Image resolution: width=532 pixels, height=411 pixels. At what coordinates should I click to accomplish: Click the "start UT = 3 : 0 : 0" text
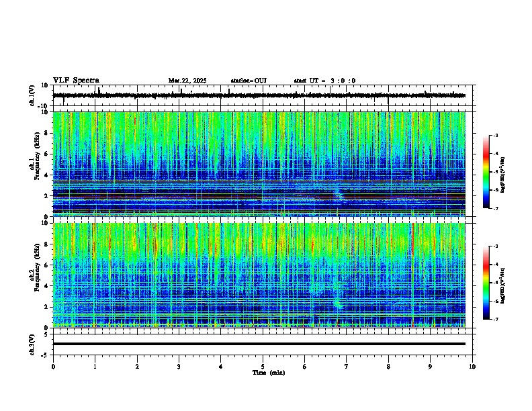[324, 81]
